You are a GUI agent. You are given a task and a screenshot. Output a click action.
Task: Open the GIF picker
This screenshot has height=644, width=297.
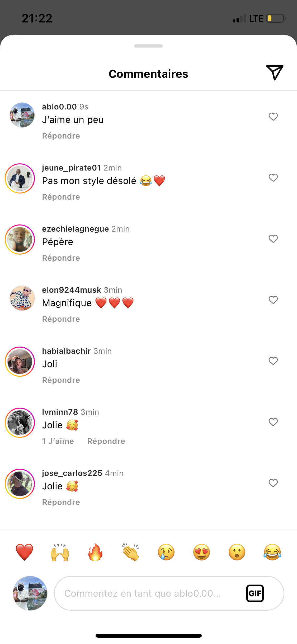[x=255, y=593]
